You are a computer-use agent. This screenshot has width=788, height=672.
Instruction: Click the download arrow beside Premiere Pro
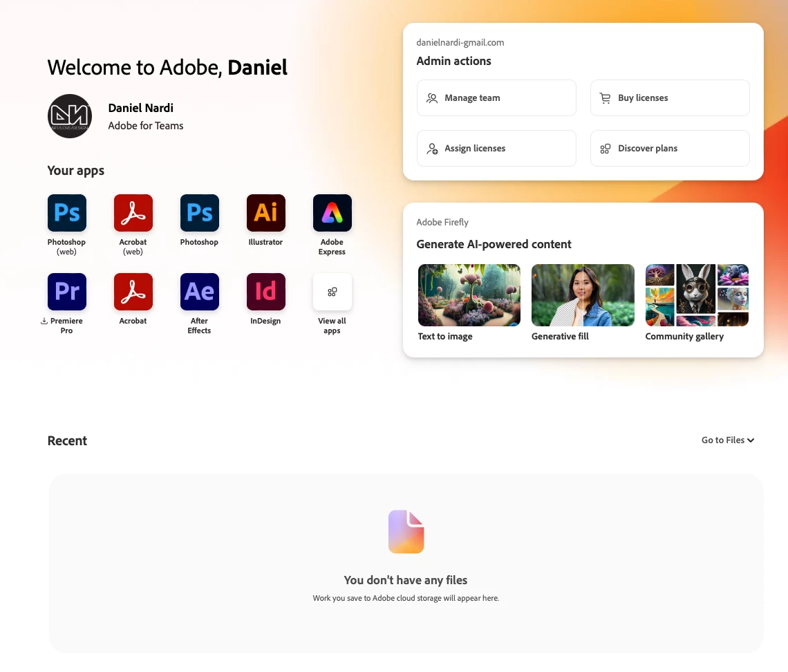click(x=44, y=321)
